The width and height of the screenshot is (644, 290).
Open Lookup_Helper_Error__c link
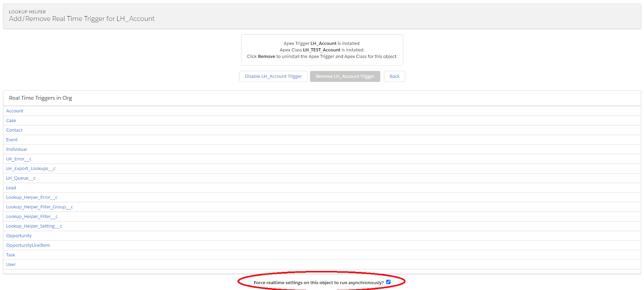pyautogui.click(x=32, y=197)
